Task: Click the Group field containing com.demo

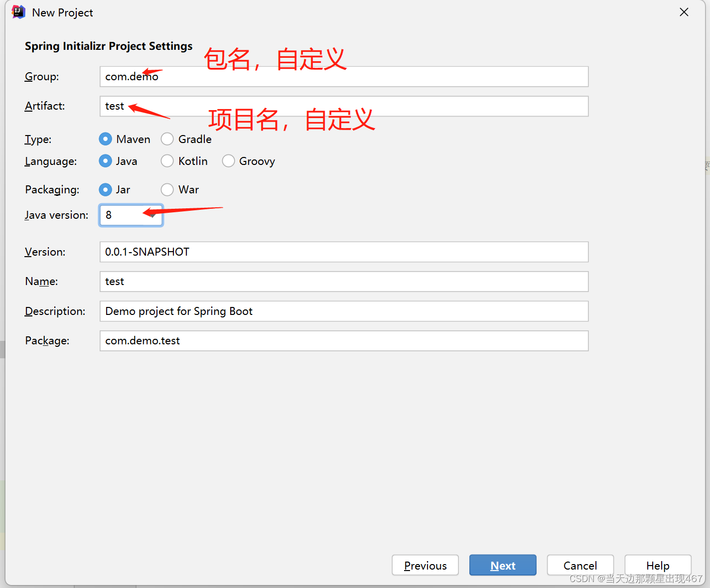Action: pos(344,76)
